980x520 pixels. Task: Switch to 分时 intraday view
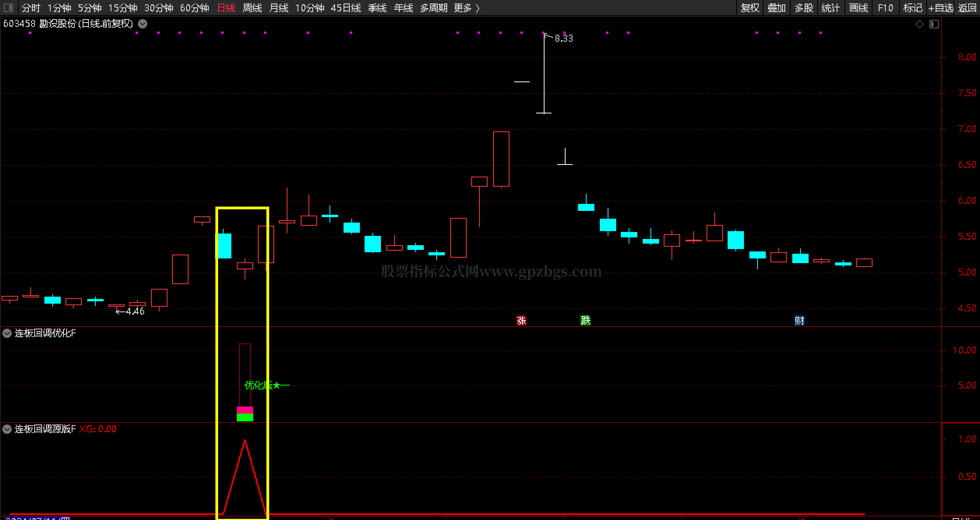tap(31, 8)
